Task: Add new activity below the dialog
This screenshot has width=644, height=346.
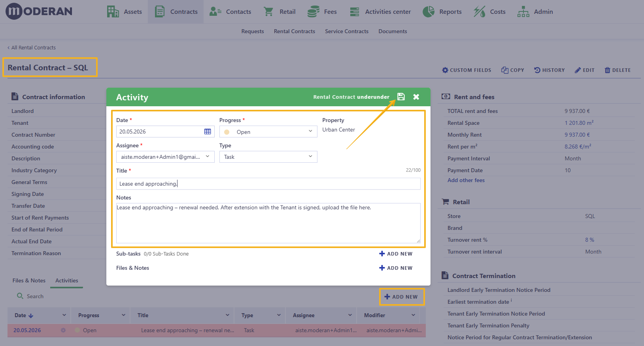Action: 401,297
